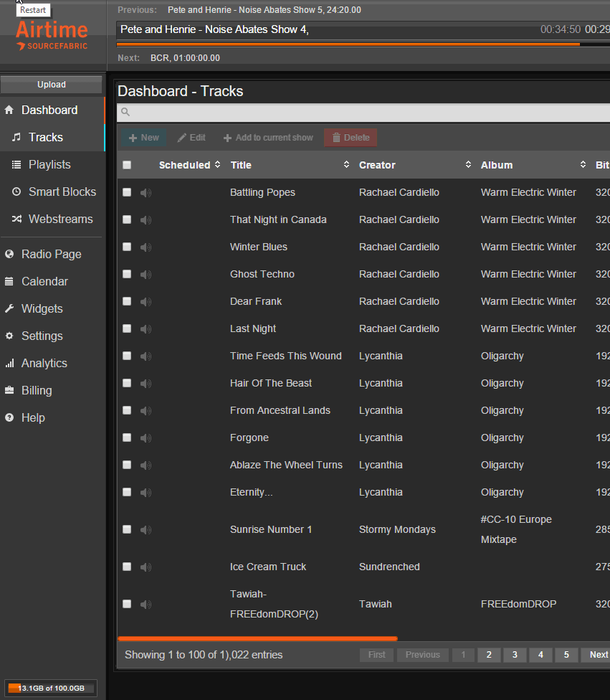Focus the track search input field

point(363,112)
